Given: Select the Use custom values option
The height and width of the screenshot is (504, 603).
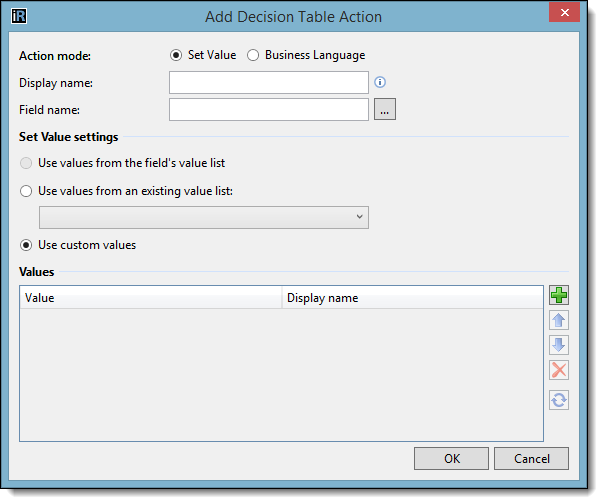Looking at the screenshot, I should (x=78, y=245).
